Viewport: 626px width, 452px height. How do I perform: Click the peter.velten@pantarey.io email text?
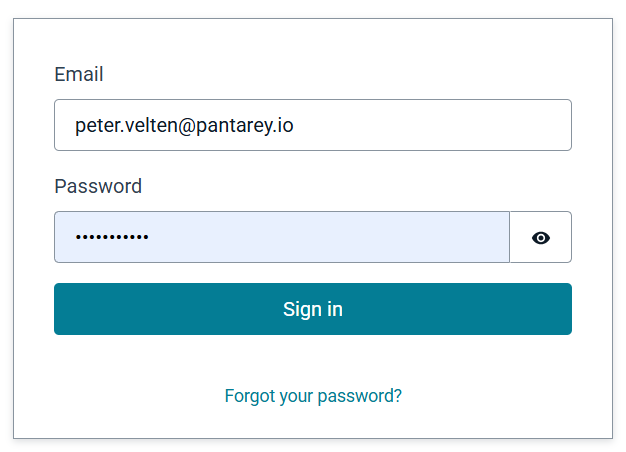[x=184, y=126]
